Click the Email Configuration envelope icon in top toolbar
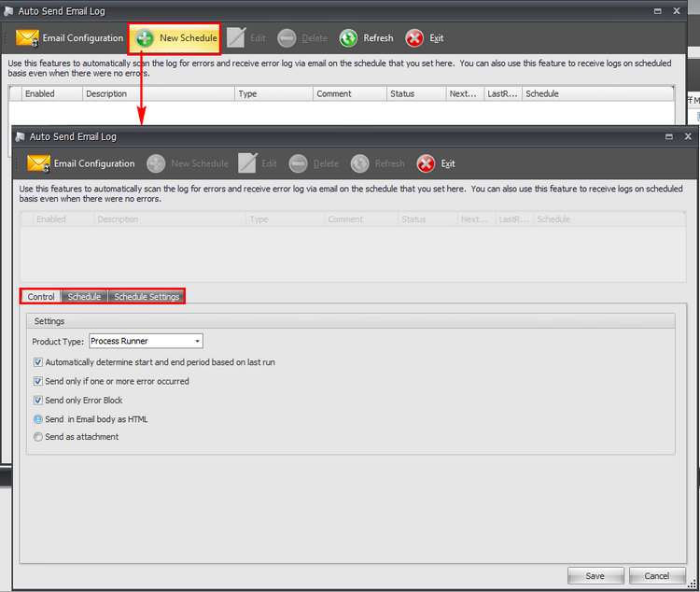700x592 pixels. pyautogui.click(x=27, y=38)
